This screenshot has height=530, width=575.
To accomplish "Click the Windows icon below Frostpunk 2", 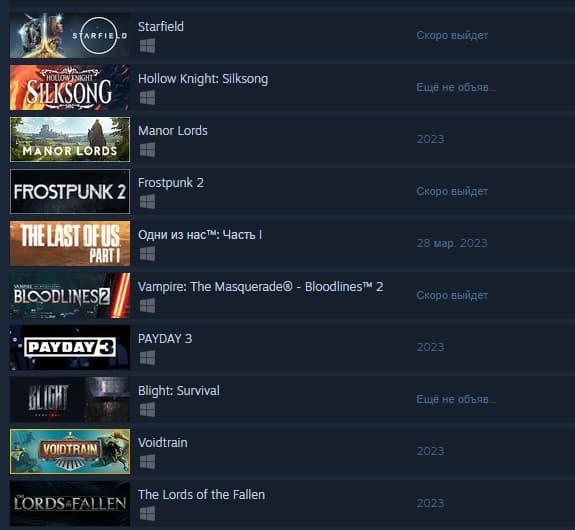I will tap(147, 202).
